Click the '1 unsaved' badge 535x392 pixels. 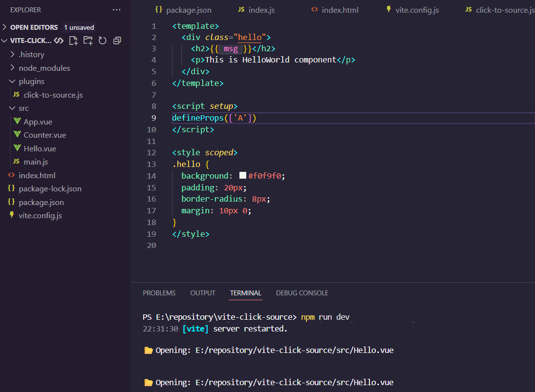click(x=79, y=27)
